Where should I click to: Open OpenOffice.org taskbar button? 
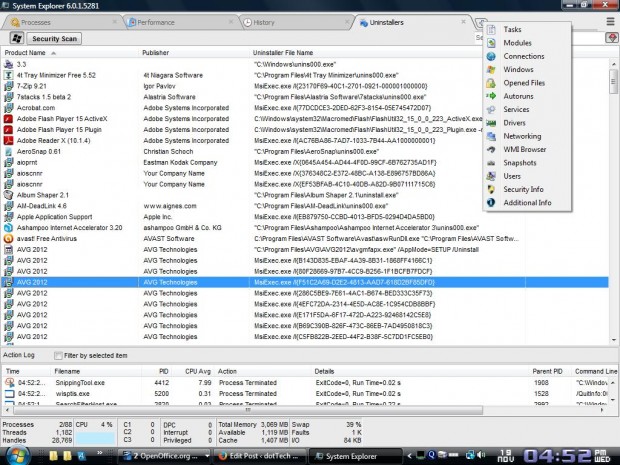pyautogui.click(x=164, y=456)
